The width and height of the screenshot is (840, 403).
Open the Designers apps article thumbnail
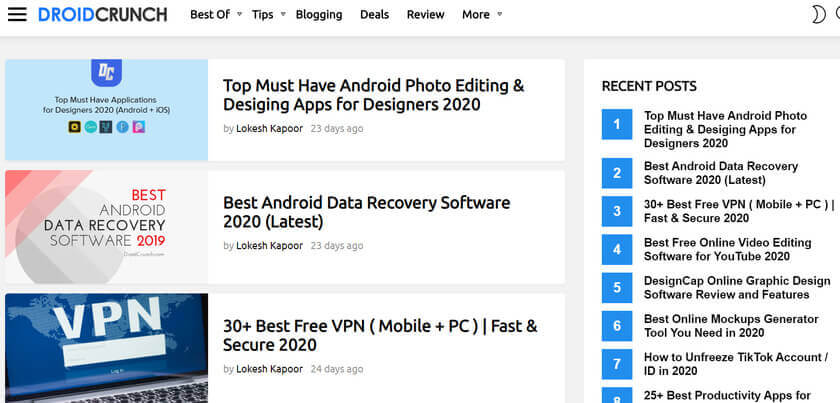coord(107,110)
